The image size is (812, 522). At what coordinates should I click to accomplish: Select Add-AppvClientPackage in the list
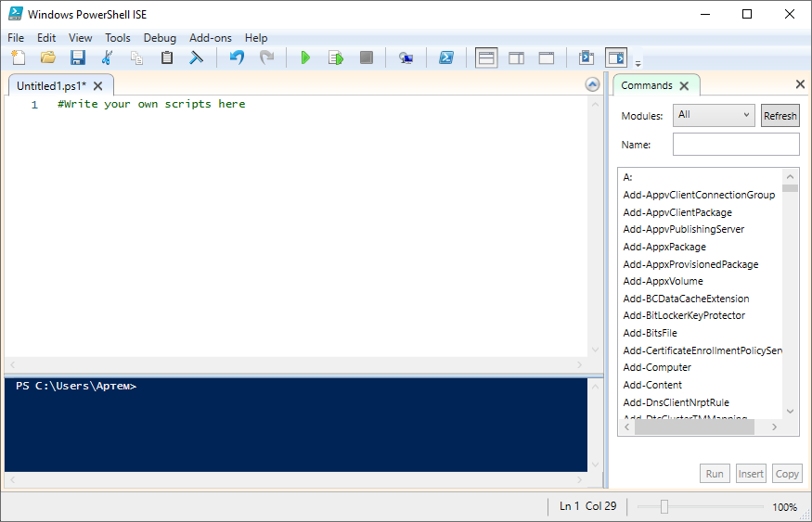coord(677,212)
